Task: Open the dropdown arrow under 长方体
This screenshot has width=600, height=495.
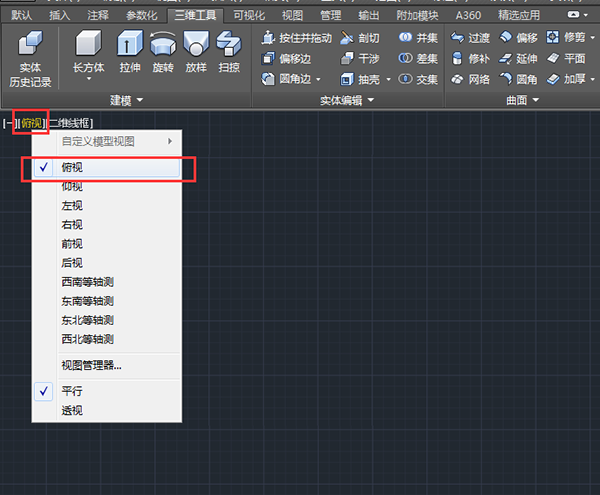Action: tap(89, 79)
